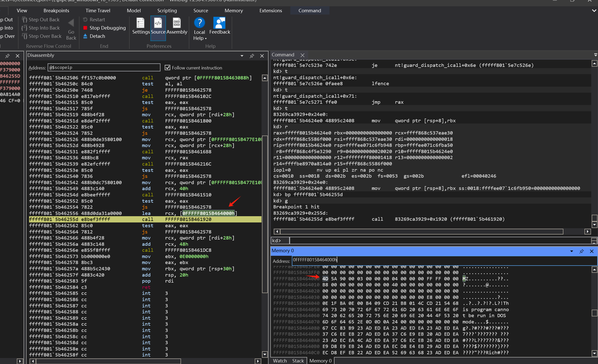The image size is (598, 364).
Task: Close the left registers panel
Action: click(18, 56)
